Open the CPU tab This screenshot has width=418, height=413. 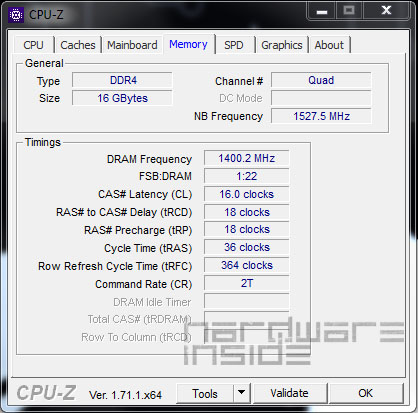[x=33, y=45]
